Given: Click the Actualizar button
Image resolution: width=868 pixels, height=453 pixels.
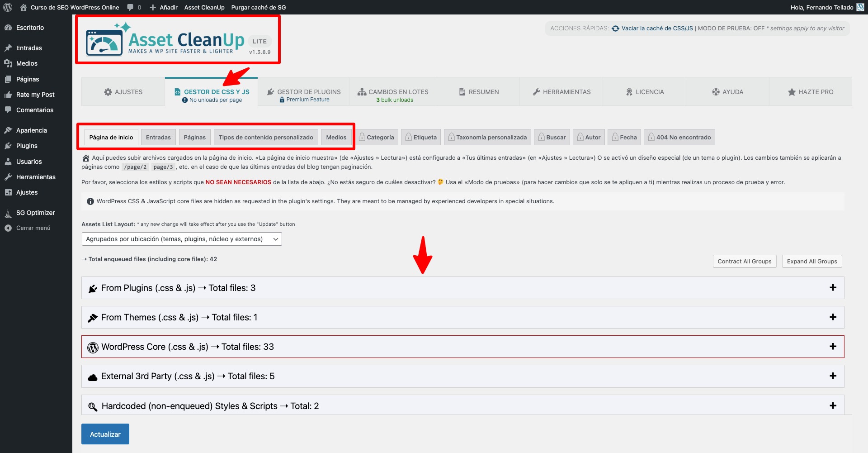Looking at the screenshot, I should pyautogui.click(x=105, y=434).
